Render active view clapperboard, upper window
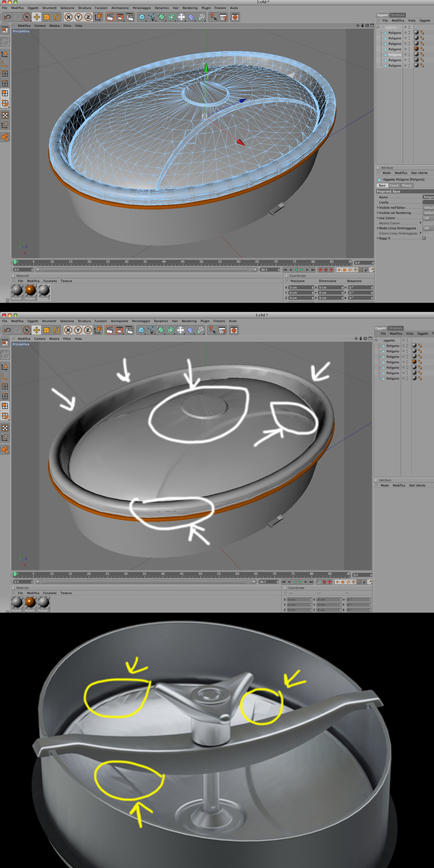 coord(110,17)
